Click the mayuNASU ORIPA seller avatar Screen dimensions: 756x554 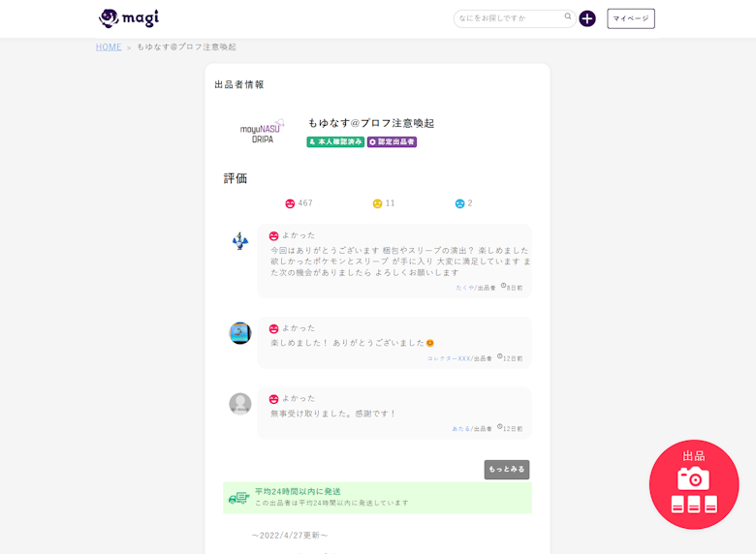coord(263,132)
